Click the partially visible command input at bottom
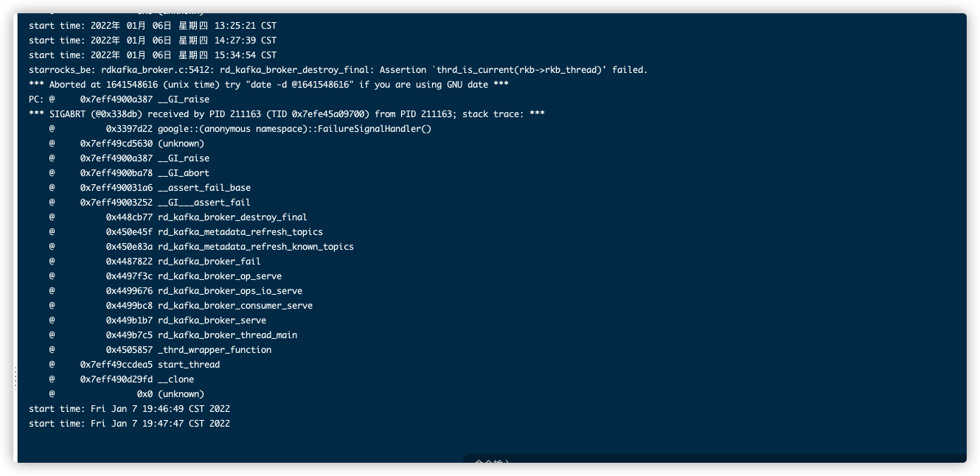Screen dimensions: 980x476 click(x=493, y=461)
